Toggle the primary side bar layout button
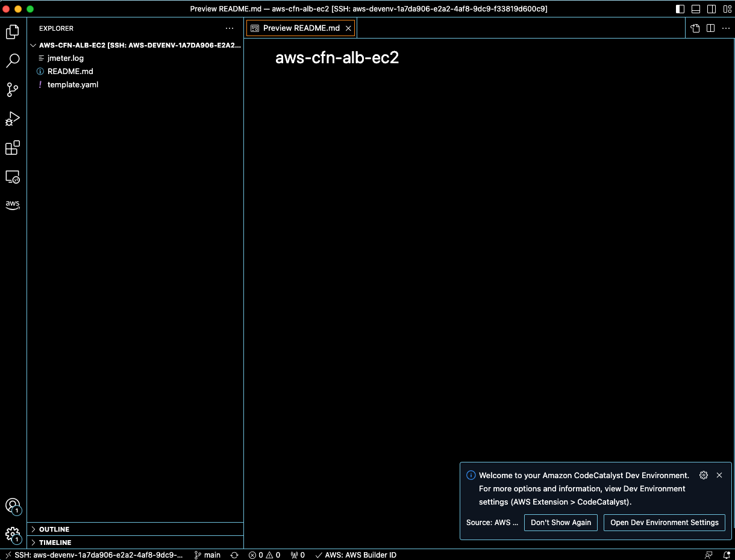 (680, 9)
